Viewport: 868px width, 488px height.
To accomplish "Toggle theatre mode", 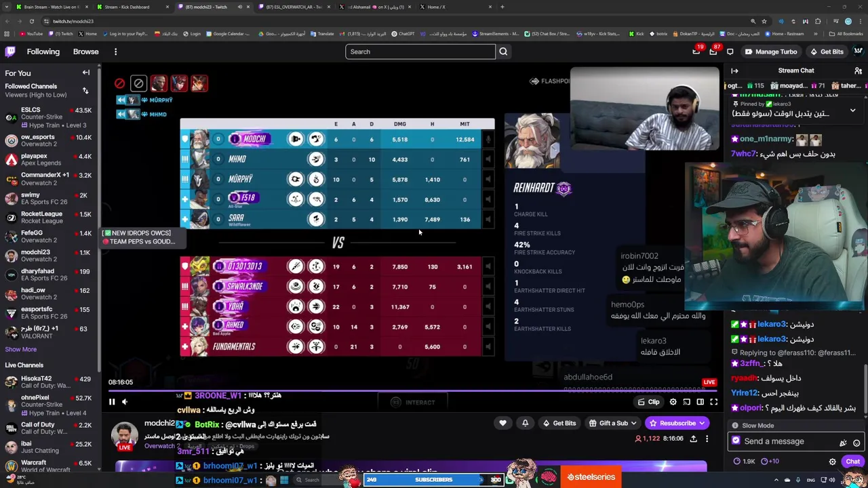I will pos(700,402).
